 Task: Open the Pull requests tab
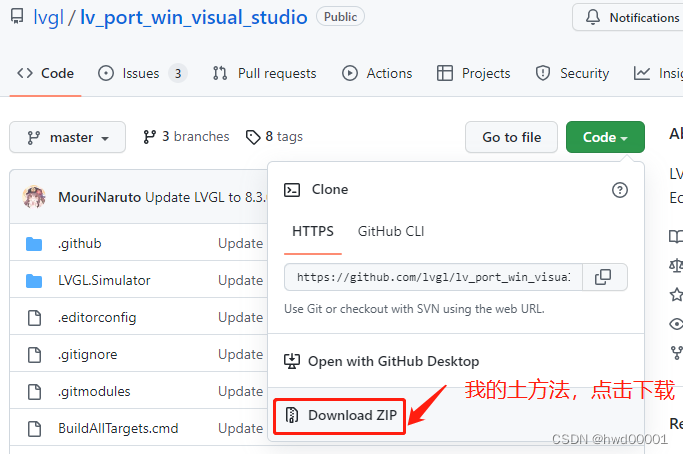pyautogui.click(x=264, y=73)
